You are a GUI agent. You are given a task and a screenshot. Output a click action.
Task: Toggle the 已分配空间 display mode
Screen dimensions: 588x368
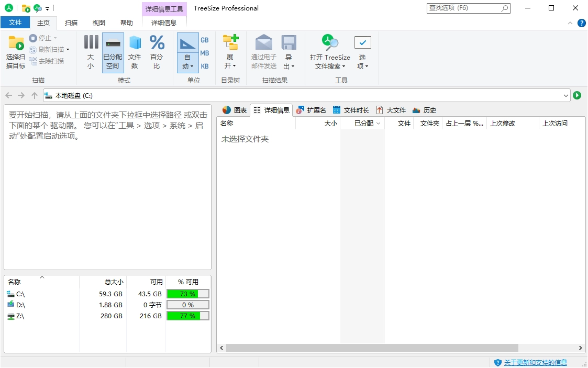[113, 51]
